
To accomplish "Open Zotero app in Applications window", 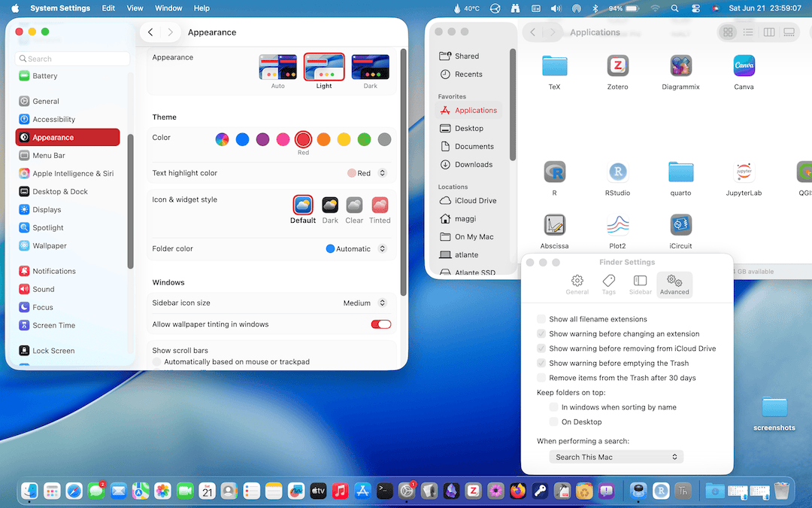I will click(x=617, y=65).
